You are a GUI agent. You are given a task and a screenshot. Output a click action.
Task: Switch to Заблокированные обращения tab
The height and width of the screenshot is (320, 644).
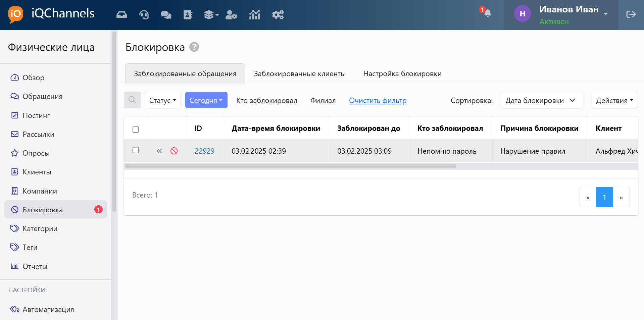pos(185,73)
